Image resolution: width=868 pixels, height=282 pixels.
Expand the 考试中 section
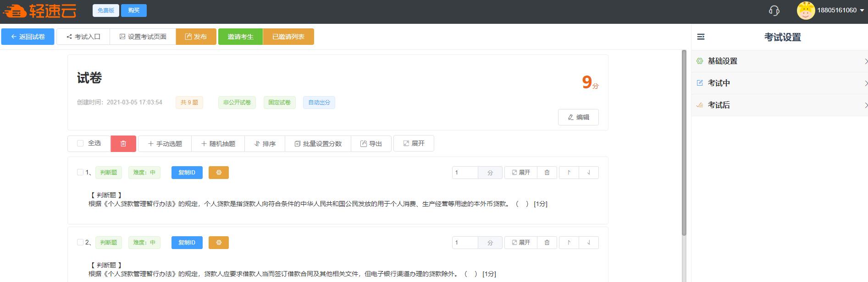pyautogui.click(x=780, y=83)
